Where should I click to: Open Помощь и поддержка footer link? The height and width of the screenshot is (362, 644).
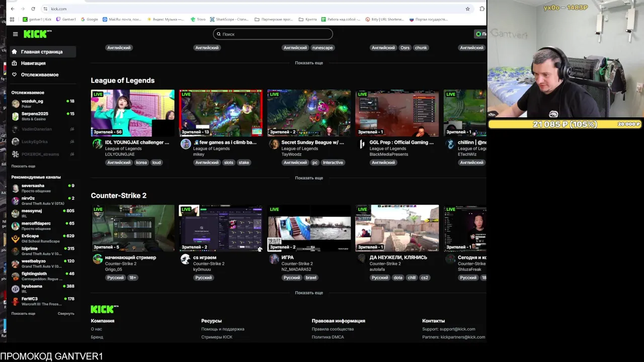223,329
